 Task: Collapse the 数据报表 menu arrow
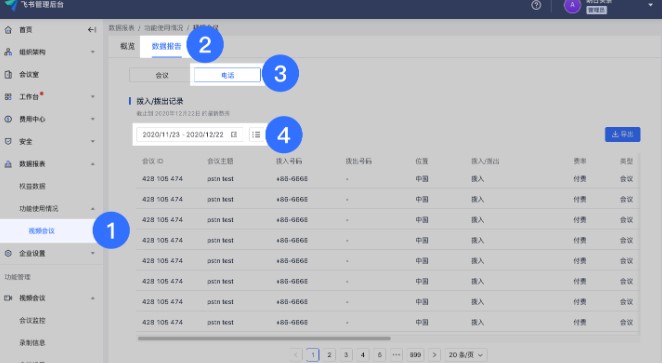point(92,164)
